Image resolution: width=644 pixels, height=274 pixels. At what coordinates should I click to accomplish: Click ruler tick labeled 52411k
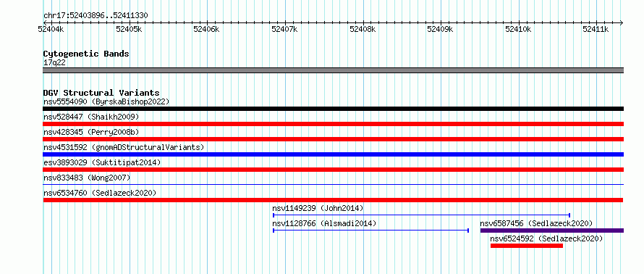pyautogui.click(x=596, y=29)
